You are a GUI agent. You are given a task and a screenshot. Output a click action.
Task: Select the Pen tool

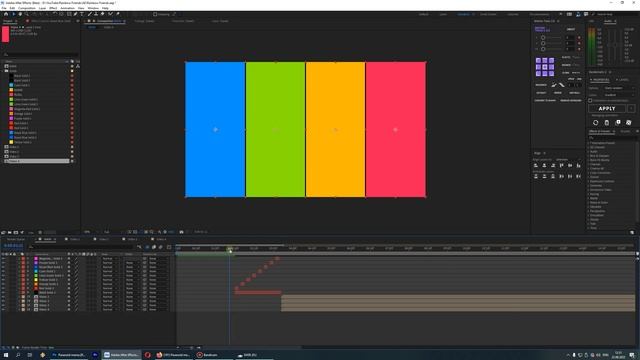[75, 14]
